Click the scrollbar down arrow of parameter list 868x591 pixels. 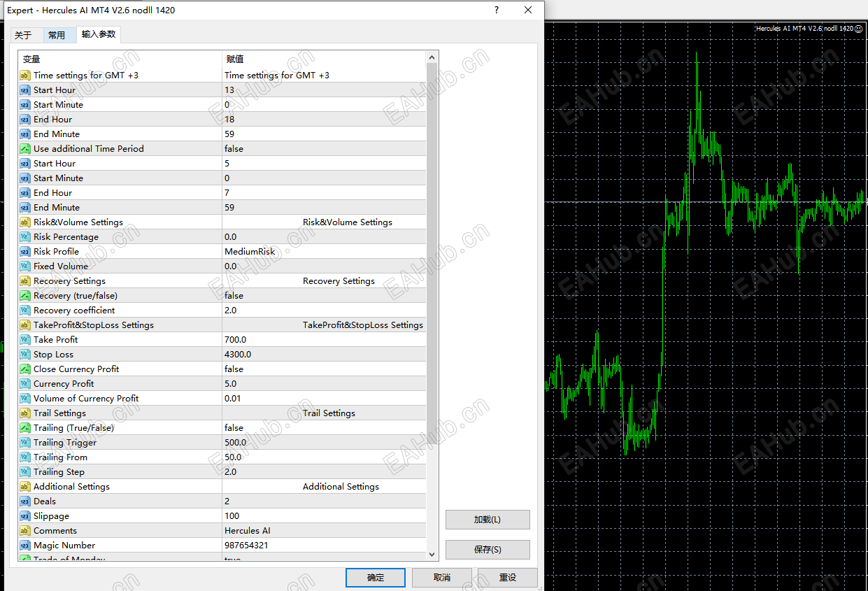pyautogui.click(x=432, y=554)
